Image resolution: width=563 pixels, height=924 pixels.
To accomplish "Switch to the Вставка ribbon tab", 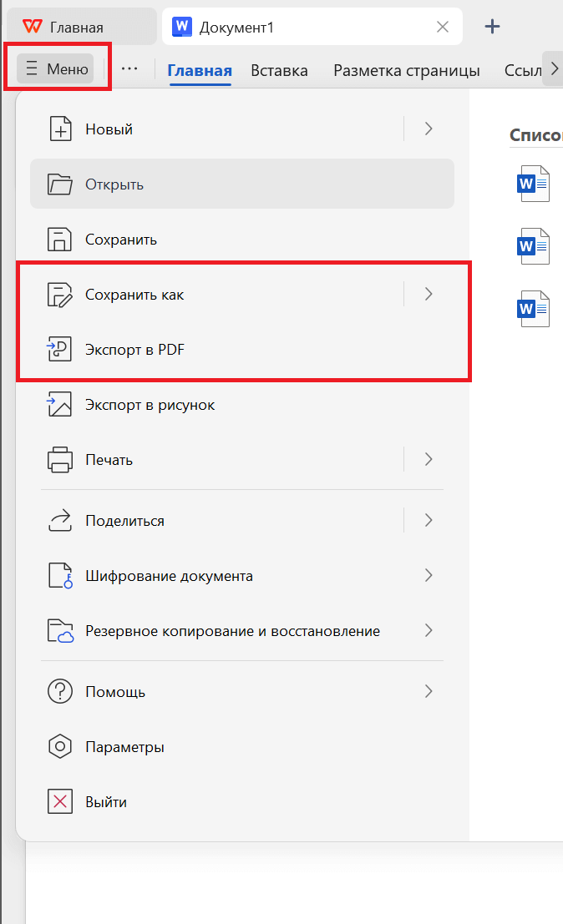I will (279, 71).
